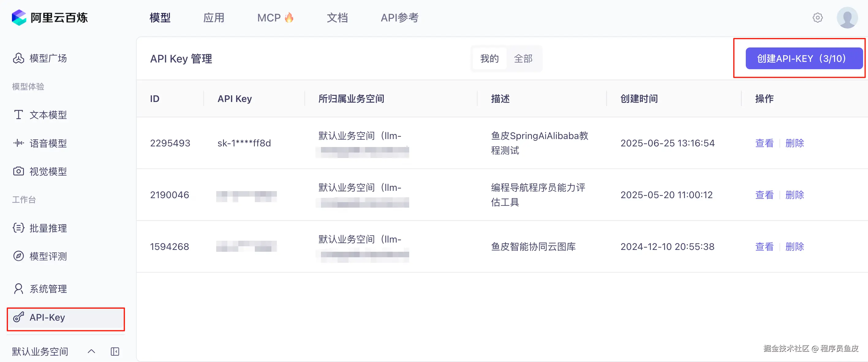Screen dimensions: 868x362
Task: Click 删除 for key 1594268
Action: point(794,247)
